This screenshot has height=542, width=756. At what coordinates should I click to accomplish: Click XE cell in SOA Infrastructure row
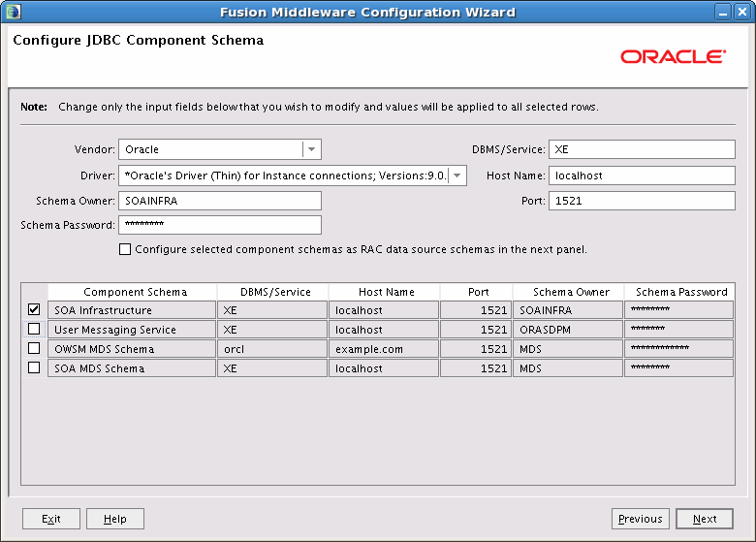[272, 310]
